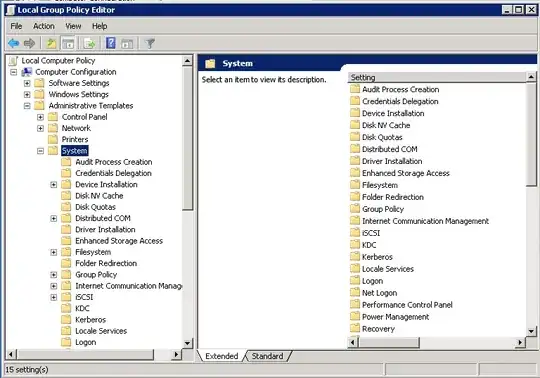540x378 pixels.
Task: Click settings list horizontal scroll right arrow
Action: click(520, 342)
